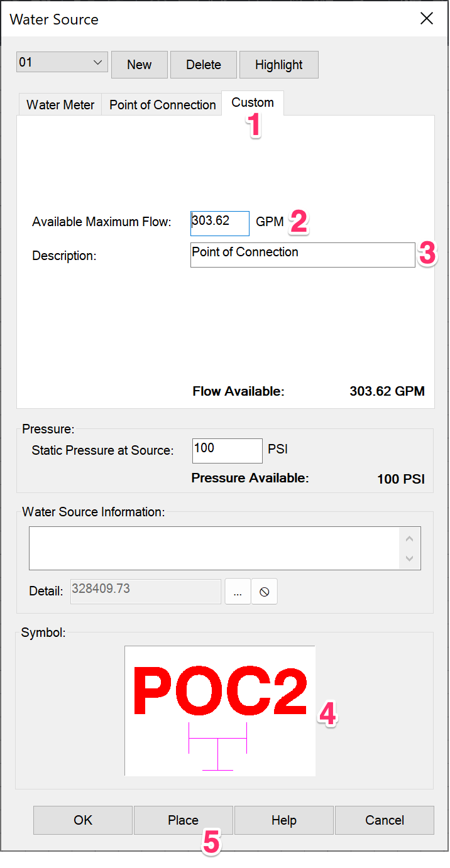Click the Flow Available 303.62 GPM value
This screenshot has width=450, height=868.
pyautogui.click(x=387, y=392)
